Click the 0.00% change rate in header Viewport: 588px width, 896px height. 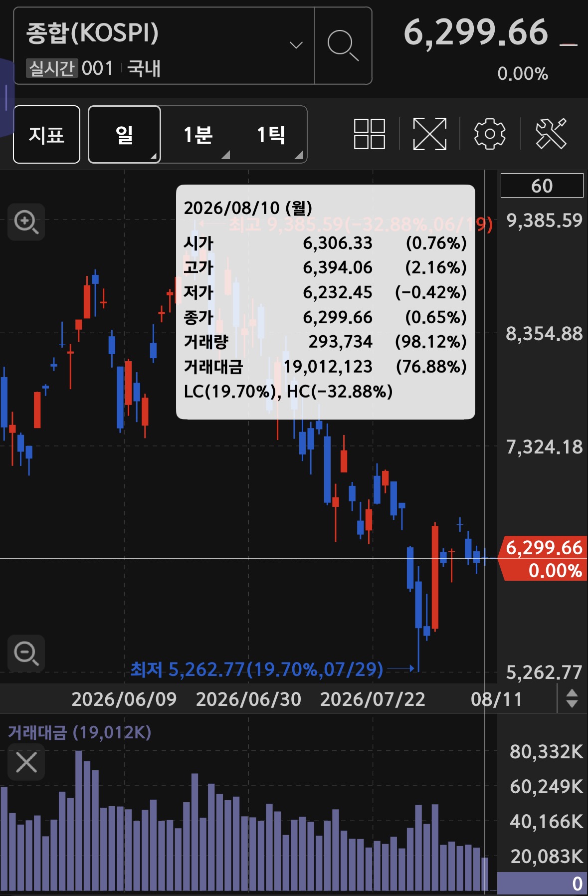(x=523, y=74)
